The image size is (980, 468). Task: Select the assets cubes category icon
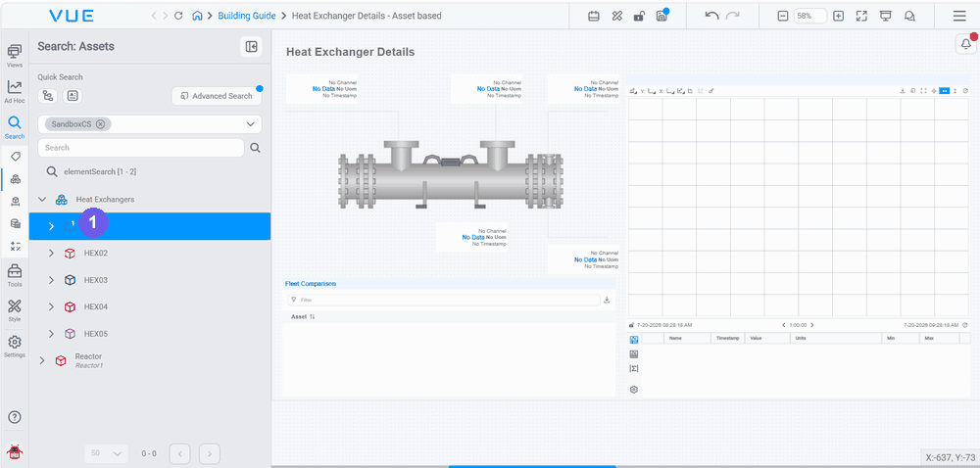[x=16, y=179]
